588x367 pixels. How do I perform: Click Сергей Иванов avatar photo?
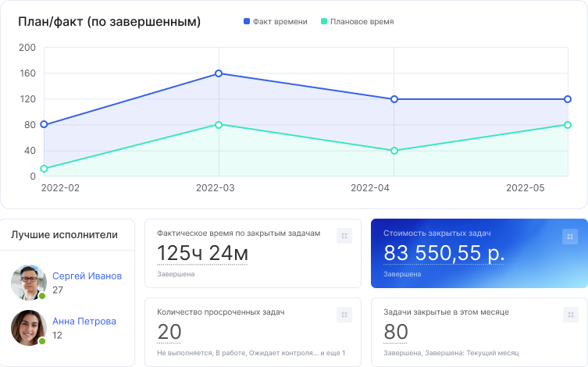coord(29,283)
